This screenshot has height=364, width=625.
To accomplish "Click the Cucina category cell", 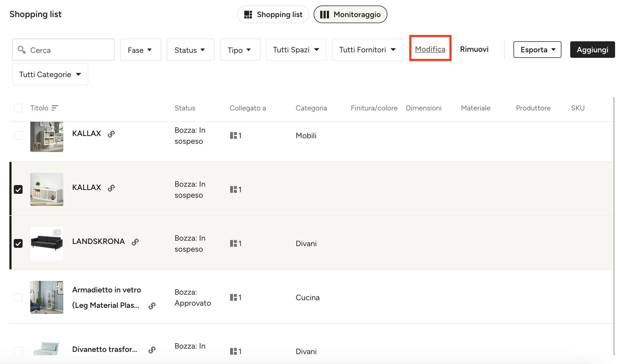I will [308, 297].
